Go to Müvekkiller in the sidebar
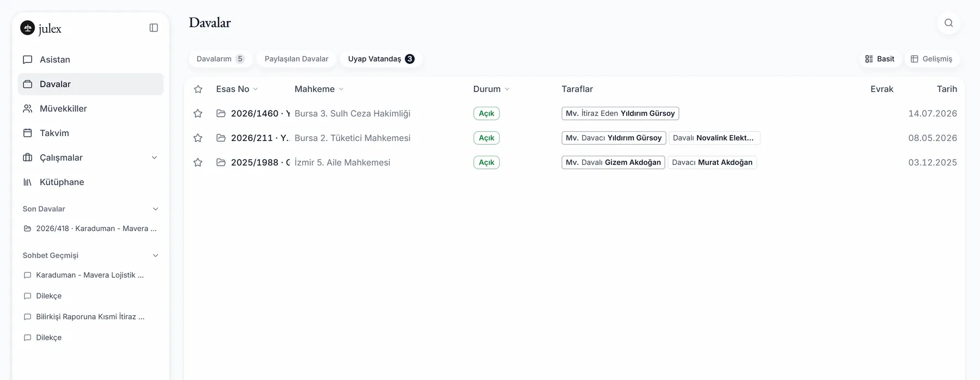Viewport: 980px width, 380px height. pyautogui.click(x=90, y=108)
